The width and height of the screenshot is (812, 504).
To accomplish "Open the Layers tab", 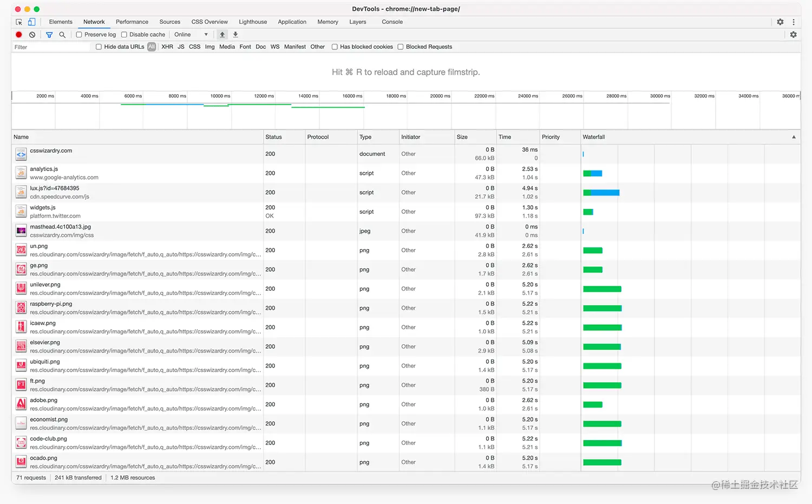I will coord(358,22).
